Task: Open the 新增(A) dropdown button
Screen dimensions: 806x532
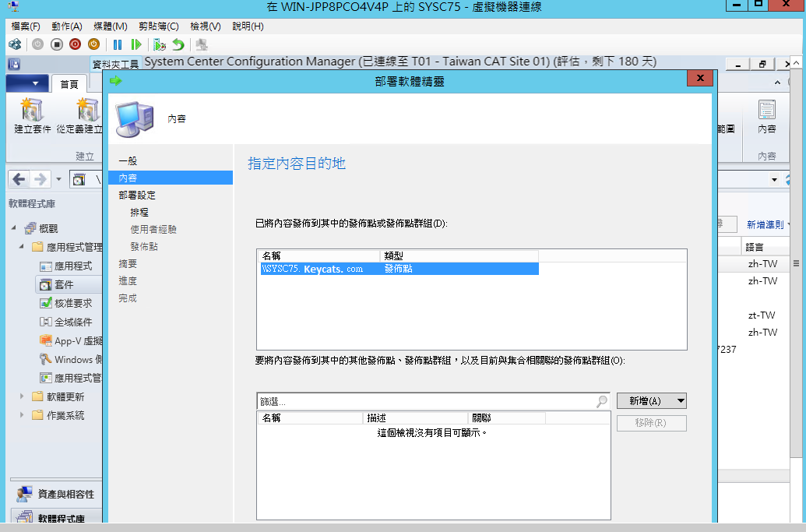Action: 651,401
